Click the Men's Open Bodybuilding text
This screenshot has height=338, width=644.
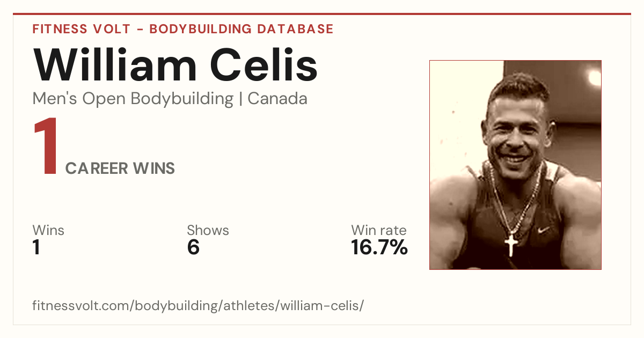pos(133,99)
